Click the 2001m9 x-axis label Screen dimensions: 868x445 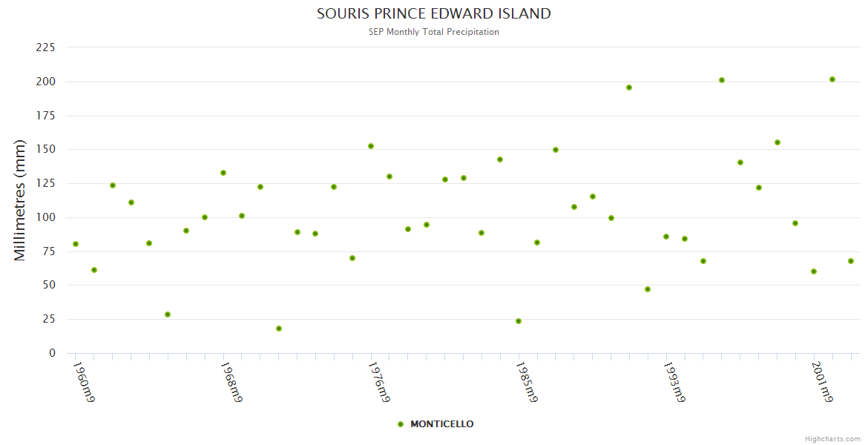(x=823, y=382)
